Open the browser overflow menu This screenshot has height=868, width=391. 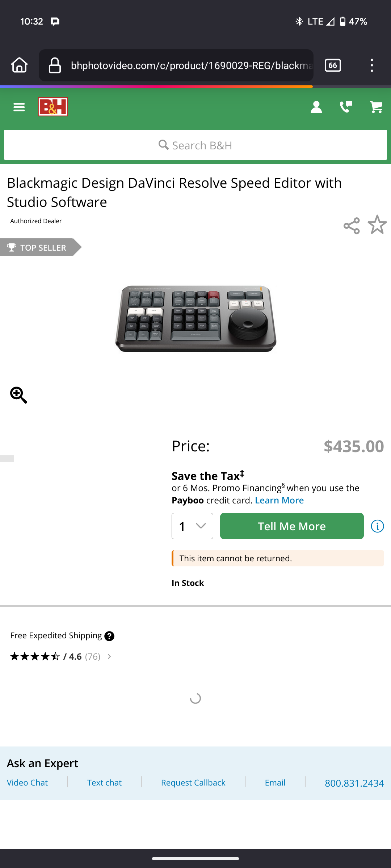pos(371,65)
